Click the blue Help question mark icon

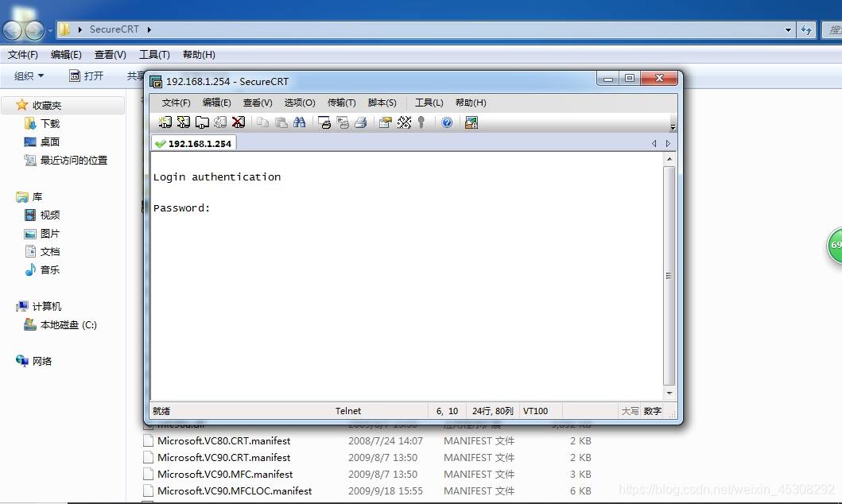(447, 122)
